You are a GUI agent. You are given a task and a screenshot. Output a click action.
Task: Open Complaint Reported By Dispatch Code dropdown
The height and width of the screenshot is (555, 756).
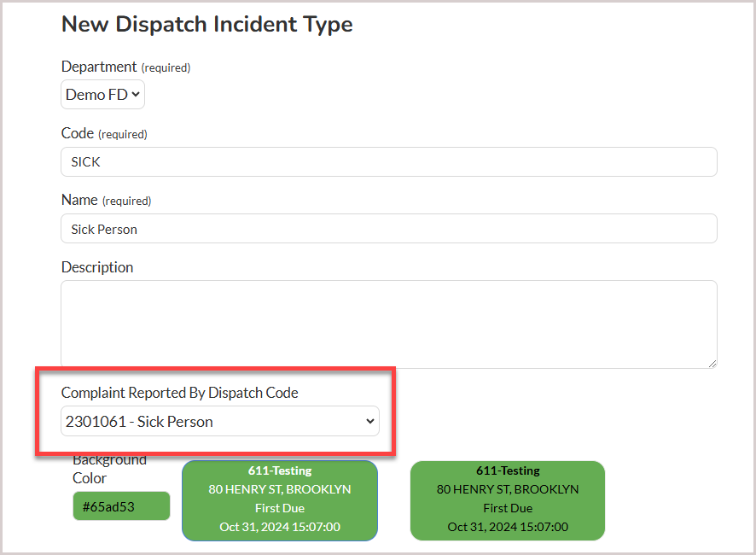pyautogui.click(x=220, y=421)
